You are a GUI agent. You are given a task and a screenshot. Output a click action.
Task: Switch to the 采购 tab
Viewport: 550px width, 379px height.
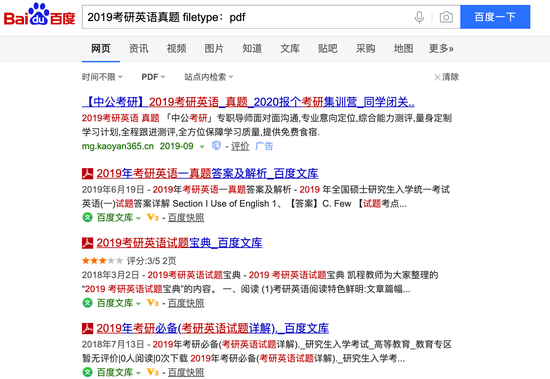click(x=365, y=48)
